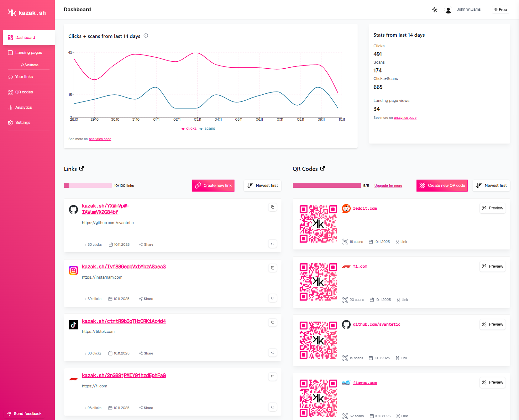
Task: Expand the Landing pages sidebar item
Action: [x=29, y=53]
